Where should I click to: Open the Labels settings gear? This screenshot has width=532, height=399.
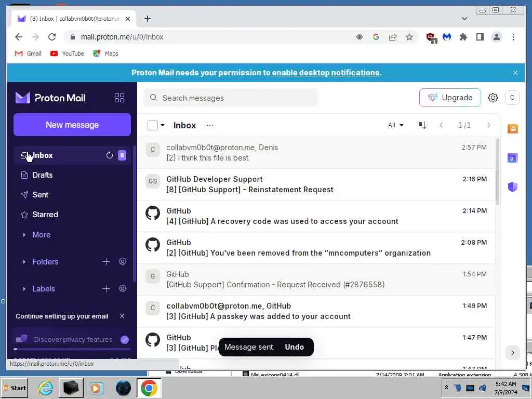[123, 289]
